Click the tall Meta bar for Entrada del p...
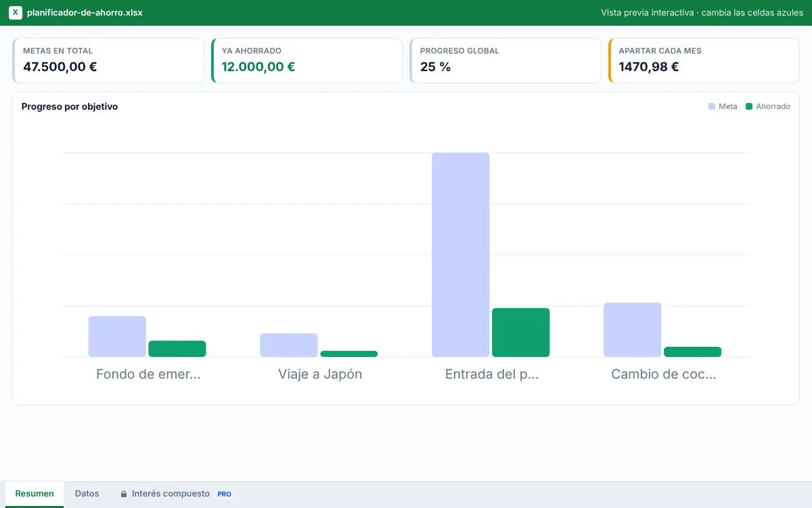 click(461, 255)
